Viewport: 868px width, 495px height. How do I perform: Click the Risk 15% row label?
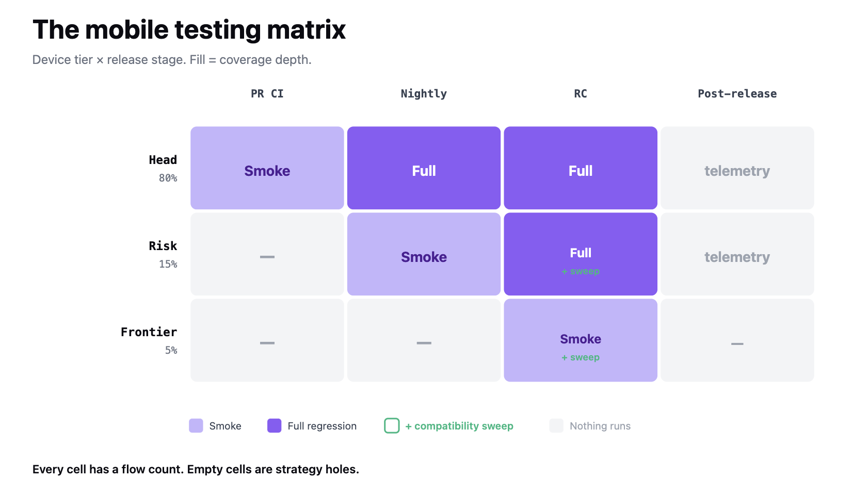[x=163, y=254]
